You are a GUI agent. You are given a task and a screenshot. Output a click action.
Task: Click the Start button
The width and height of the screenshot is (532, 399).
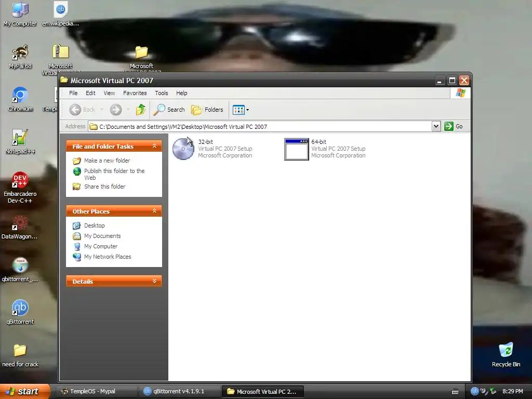point(25,391)
